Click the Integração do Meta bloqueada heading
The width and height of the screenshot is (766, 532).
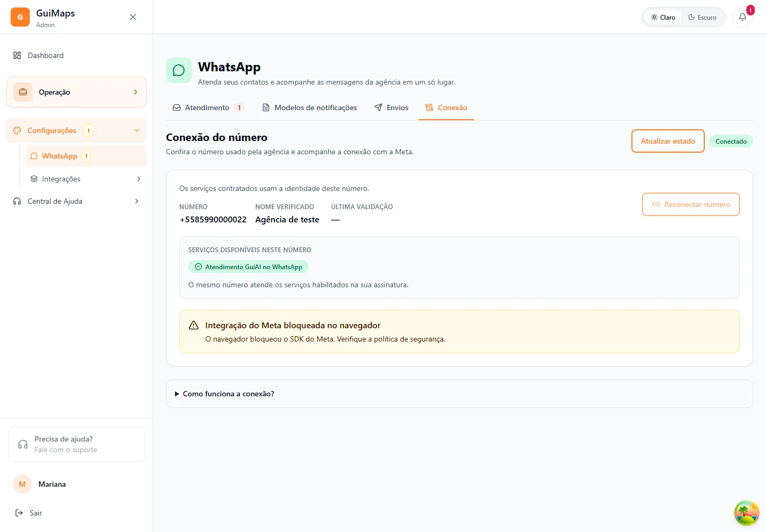click(293, 325)
